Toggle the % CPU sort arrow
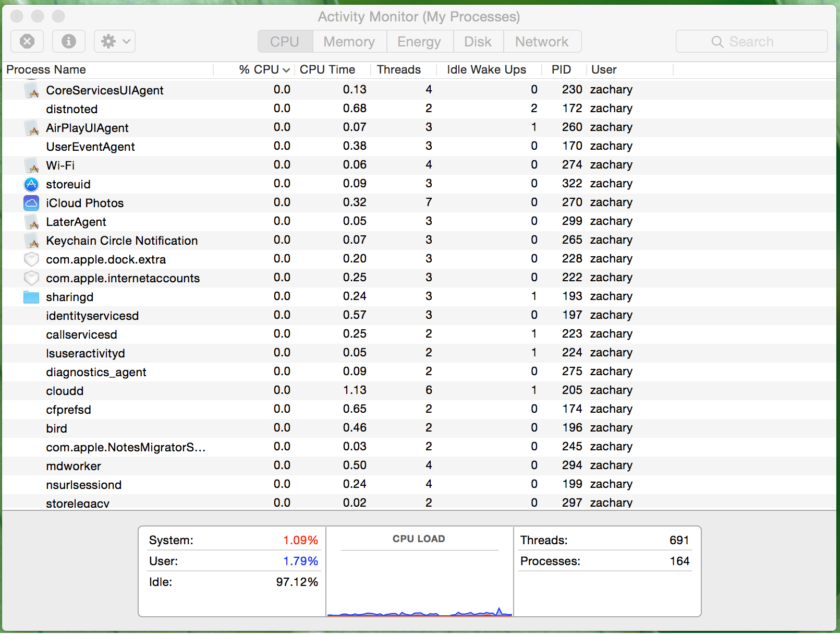This screenshot has height=634, width=840. 286,70
